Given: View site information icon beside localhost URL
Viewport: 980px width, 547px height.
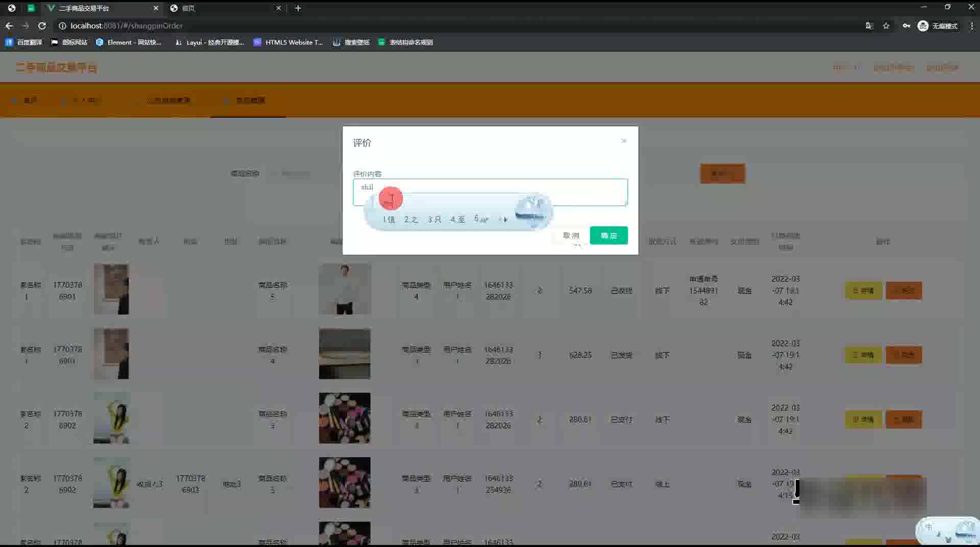Looking at the screenshot, I should [62, 26].
